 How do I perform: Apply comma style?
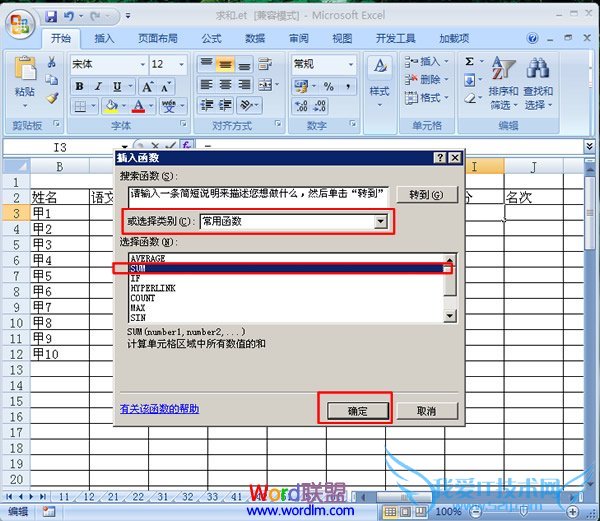(x=347, y=86)
